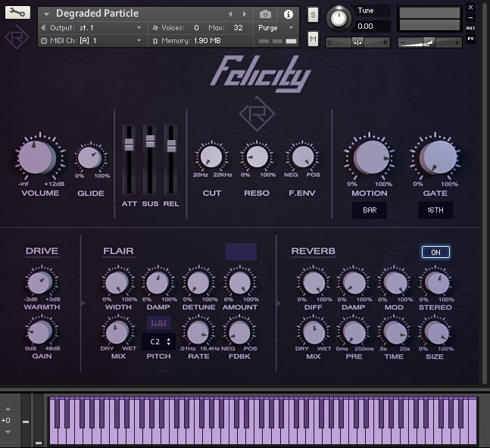Solo the instrument with S button
The height and width of the screenshot is (448, 490).
(313, 15)
